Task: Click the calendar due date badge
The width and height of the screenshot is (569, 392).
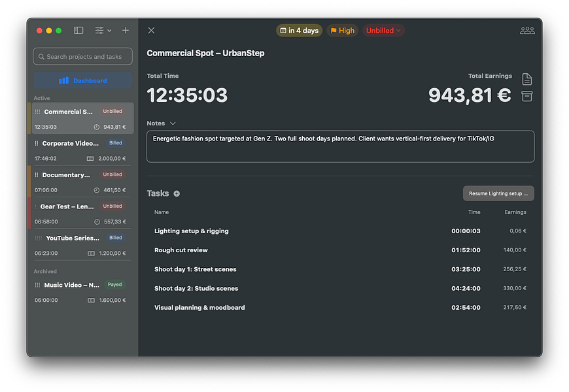Action: [300, 31]
